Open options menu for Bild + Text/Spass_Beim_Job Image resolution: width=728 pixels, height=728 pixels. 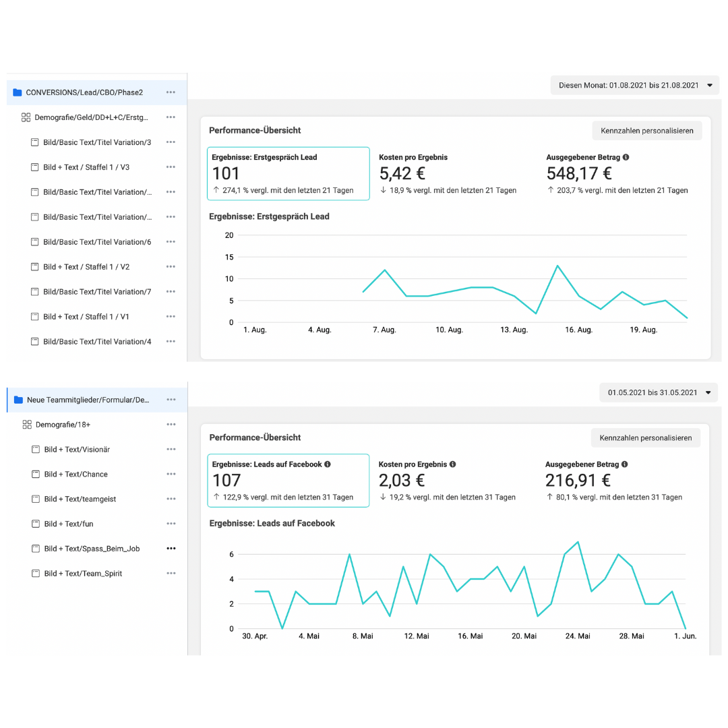(x=171, y=549)
